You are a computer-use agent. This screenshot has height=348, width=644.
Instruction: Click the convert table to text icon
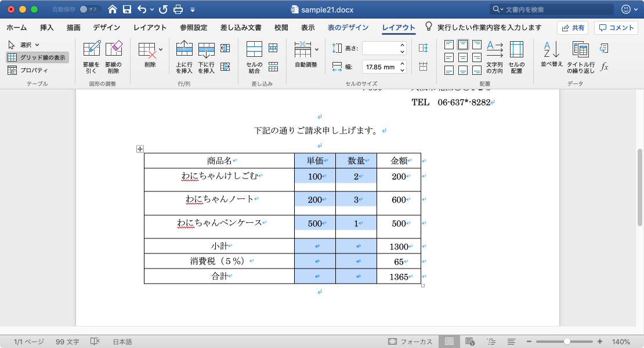(x=604, y=48)
